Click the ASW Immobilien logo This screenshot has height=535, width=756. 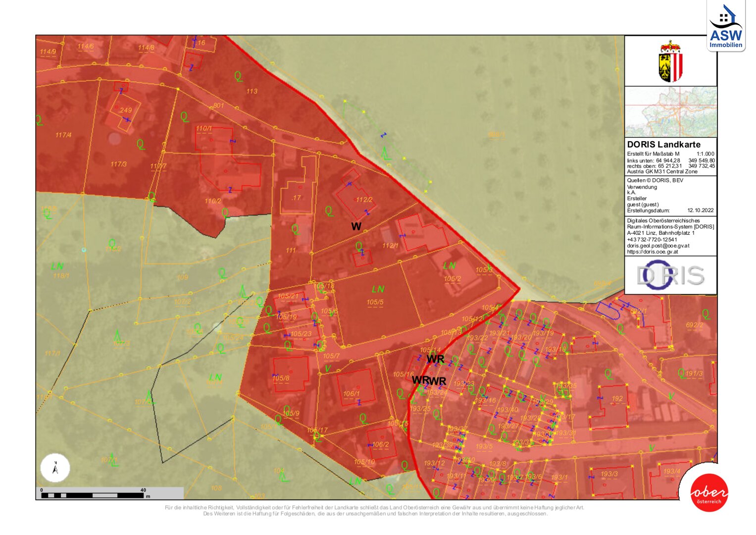pyautogui.click(x=725, y=27)
